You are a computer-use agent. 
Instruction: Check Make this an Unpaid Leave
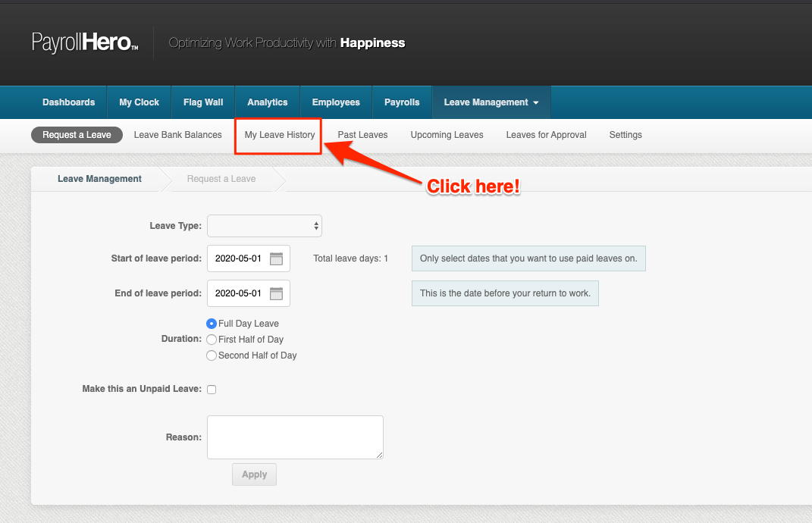pos(212,390)
